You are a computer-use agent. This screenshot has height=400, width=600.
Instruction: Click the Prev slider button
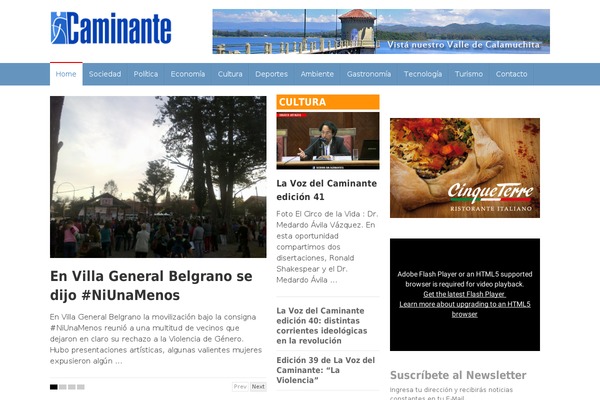240,387
